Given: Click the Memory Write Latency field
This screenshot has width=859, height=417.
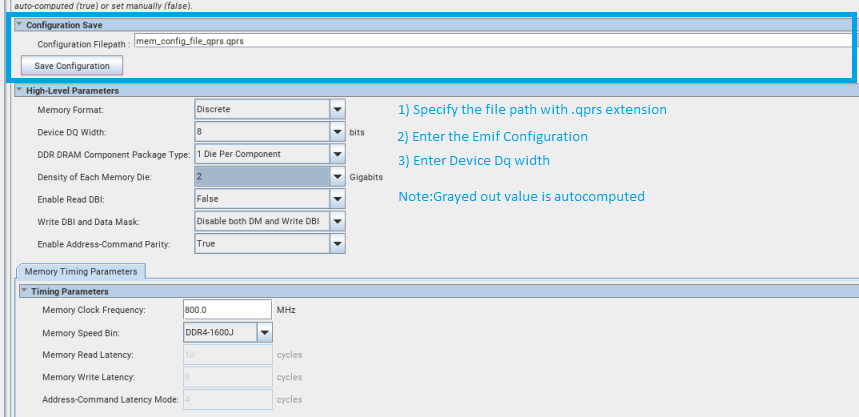Looking at the screenshot, I should (x=227, y=377).
